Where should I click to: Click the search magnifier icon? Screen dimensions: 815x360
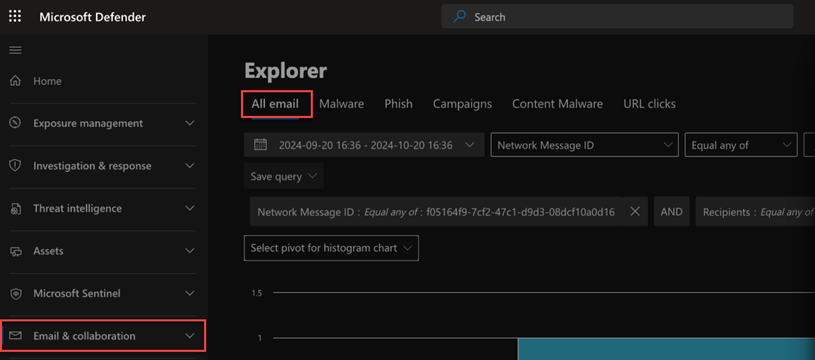pyautogui.click(x=459, y=17)
